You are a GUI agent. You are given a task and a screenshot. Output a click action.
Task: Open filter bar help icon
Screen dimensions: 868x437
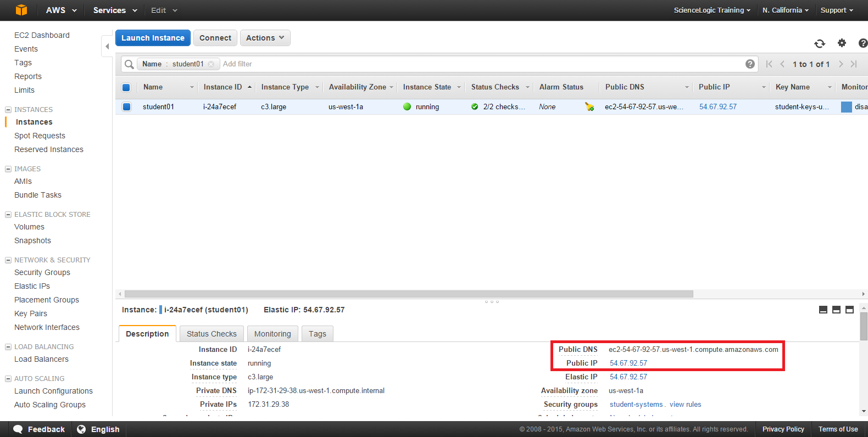tap(750, 64)
